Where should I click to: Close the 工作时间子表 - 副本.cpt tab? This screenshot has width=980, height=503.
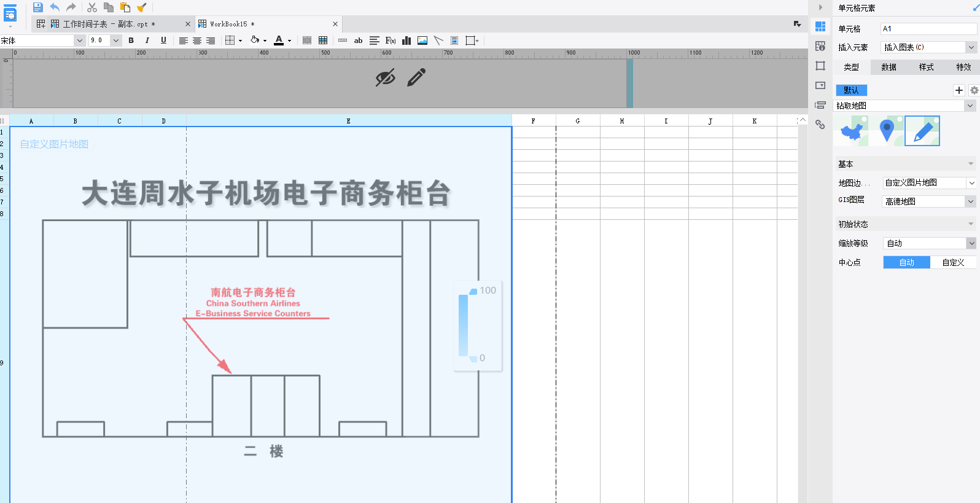click(188, 24)
